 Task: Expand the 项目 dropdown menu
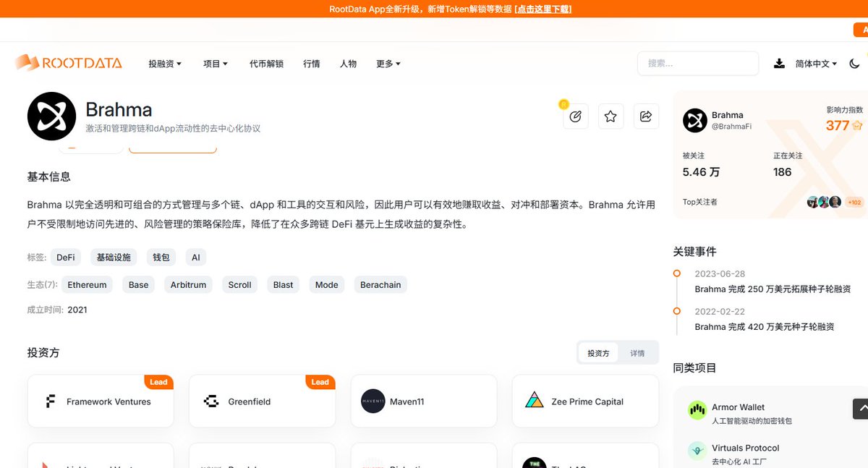coord(216,64)
